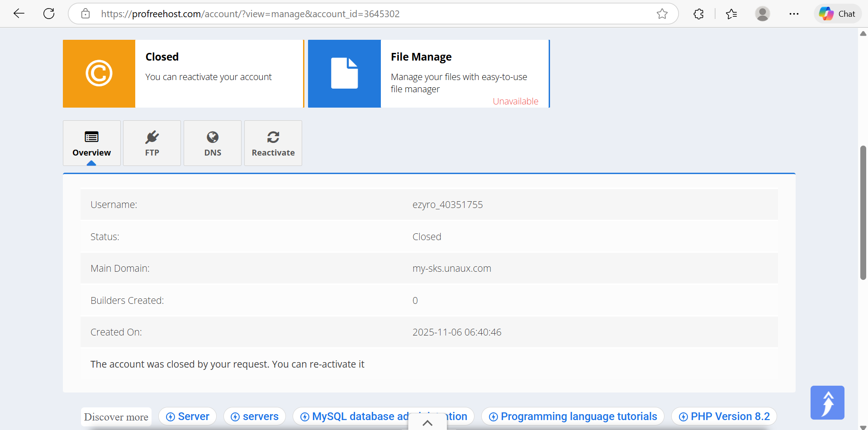Open the Copilot Chat button

[838, 14]
